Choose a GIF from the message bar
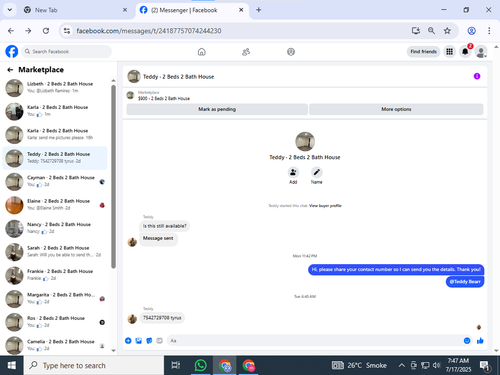This screenshot has height=375, width=500. click(x=159, y=341)
